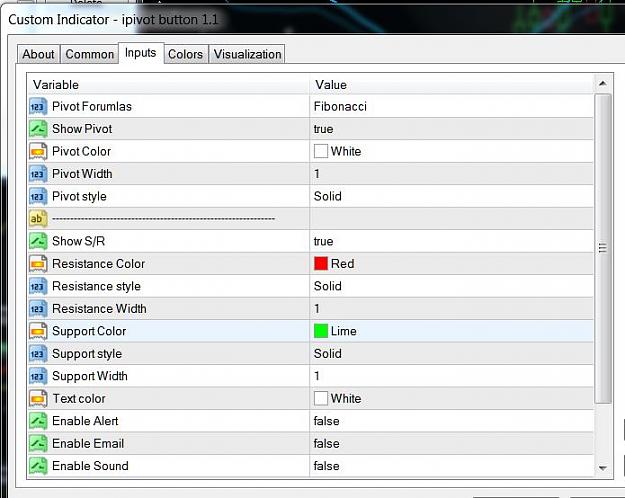Click the boolean icon beside Enable Email

pyautogui.click(x=38, y=443)
